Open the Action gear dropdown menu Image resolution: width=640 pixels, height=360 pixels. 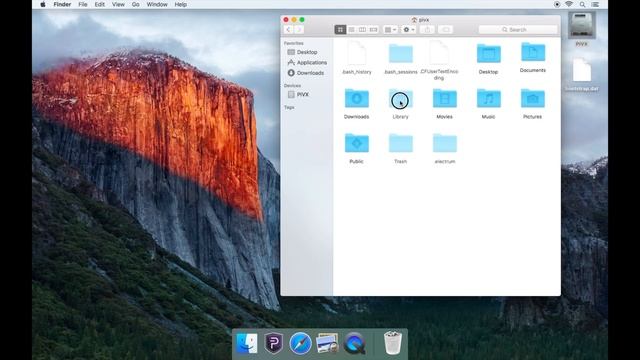[409, 29]
